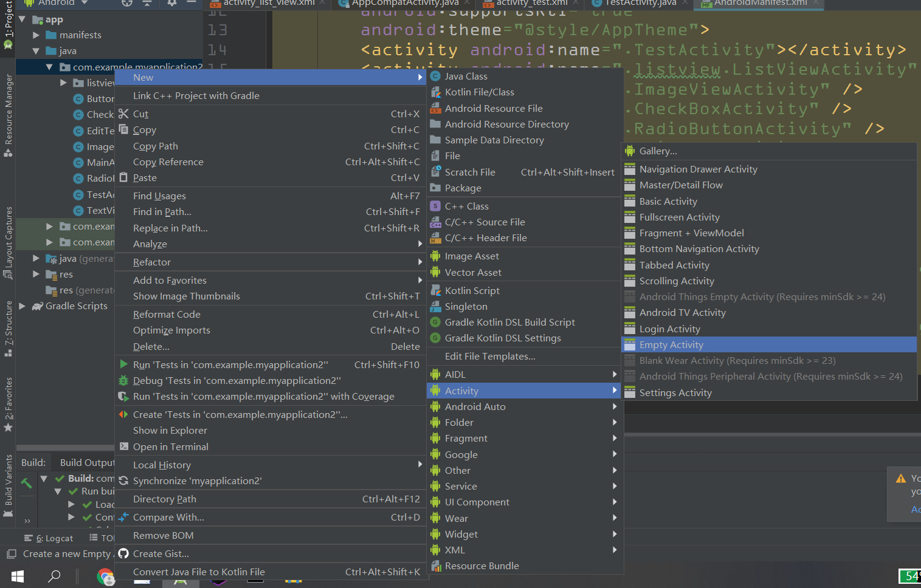
Task: Collapse the java folder
Action: coord(36,51)
